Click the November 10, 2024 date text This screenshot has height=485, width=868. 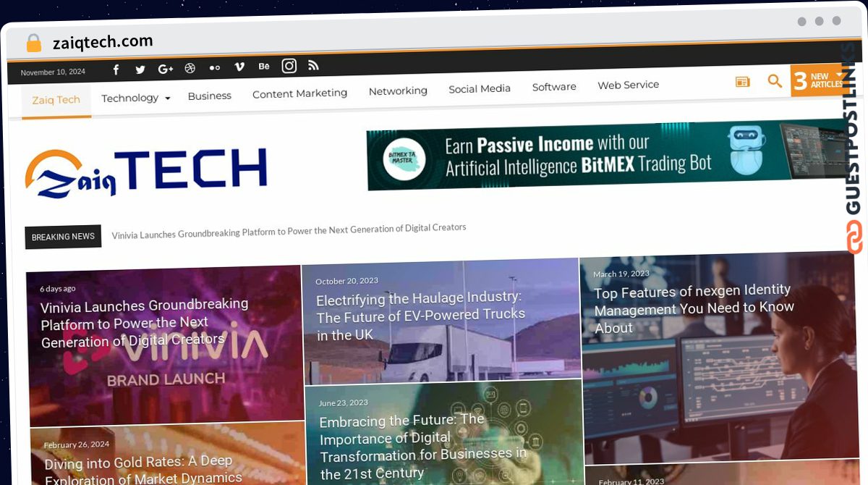53,72
